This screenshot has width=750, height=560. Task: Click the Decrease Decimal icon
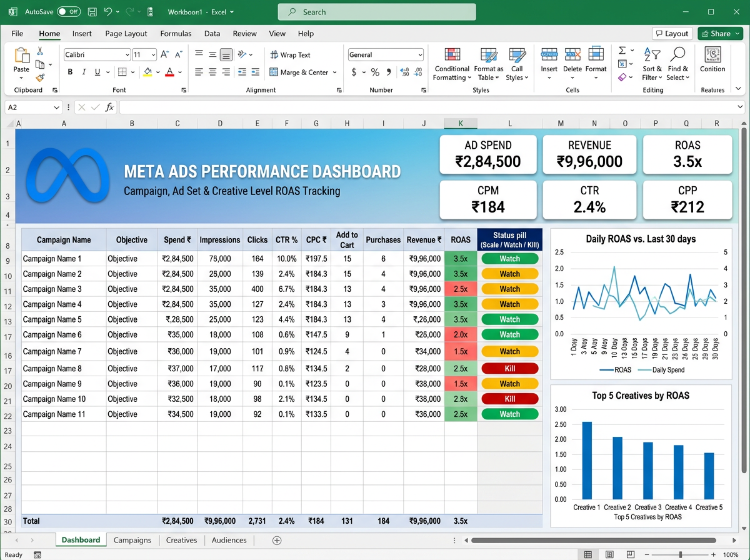[x=417, y=72]
